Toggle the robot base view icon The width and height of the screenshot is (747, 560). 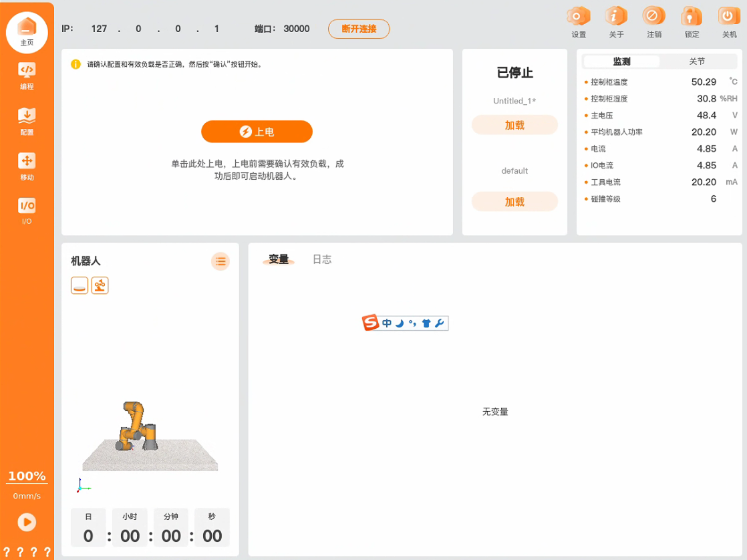80,286
